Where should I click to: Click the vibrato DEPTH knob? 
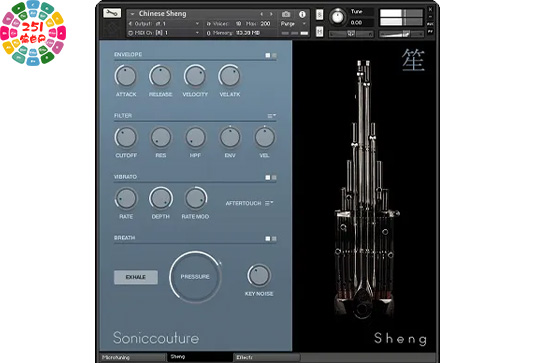pos(161,198)
